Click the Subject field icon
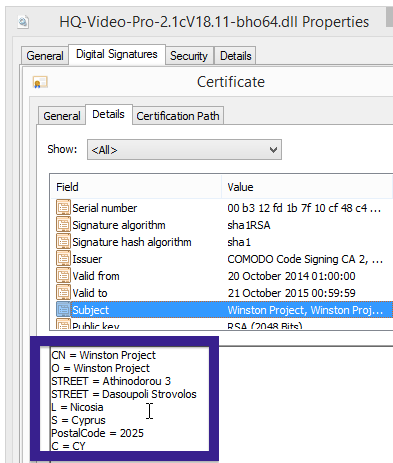Image resolution: width=393 pixels, height=463 pixels. pyautogui.click(x=63, y=309)
